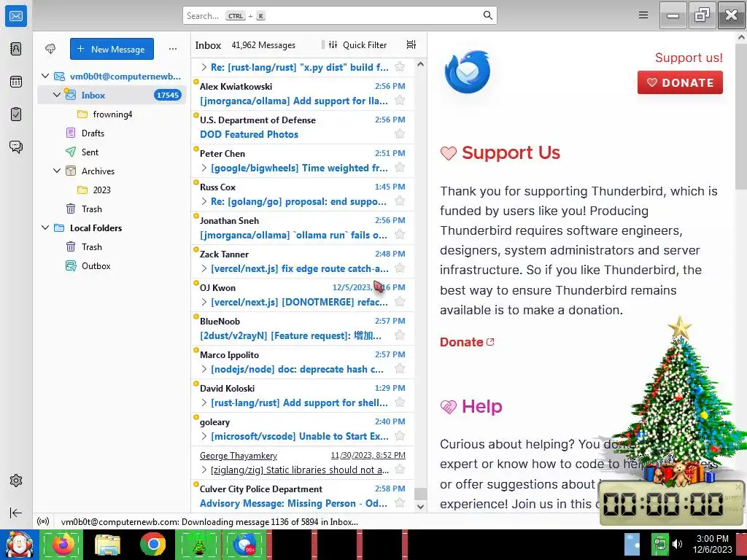Image resolution: width=747 pixels, height=560 pixels.
Task: Open the Culver City Police Department message
Action: pos(303,496)
